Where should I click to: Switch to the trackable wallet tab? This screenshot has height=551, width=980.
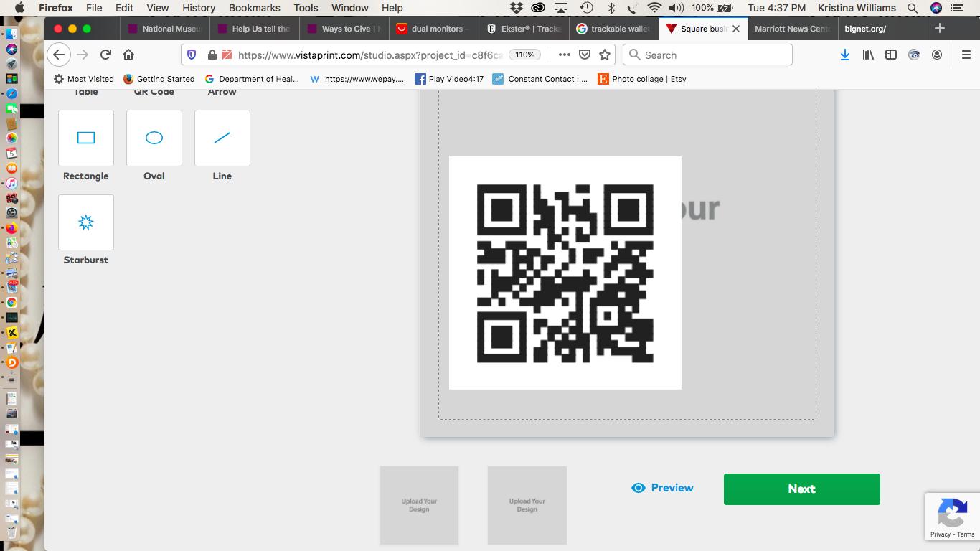(613, 29)
